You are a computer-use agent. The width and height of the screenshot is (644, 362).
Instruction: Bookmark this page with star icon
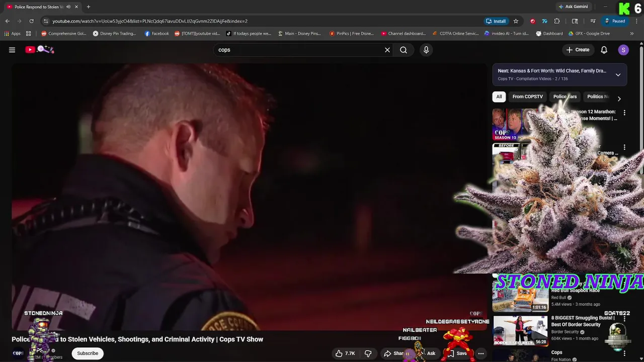coord(516,21)
